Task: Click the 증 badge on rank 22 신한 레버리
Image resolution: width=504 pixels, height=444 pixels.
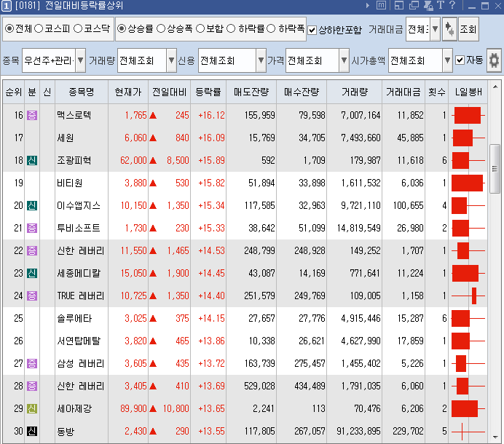Action: pos(32,250)
